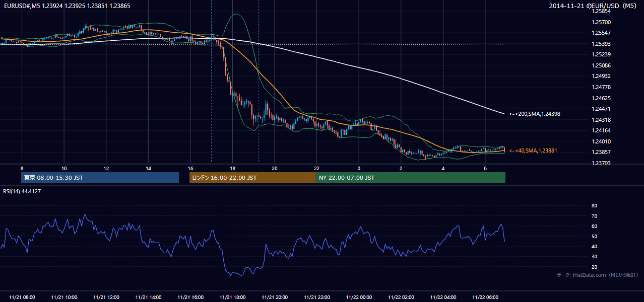The image size is (644, 302).
Task: Click hour label 12 below price chart
Action: point(106,168)
